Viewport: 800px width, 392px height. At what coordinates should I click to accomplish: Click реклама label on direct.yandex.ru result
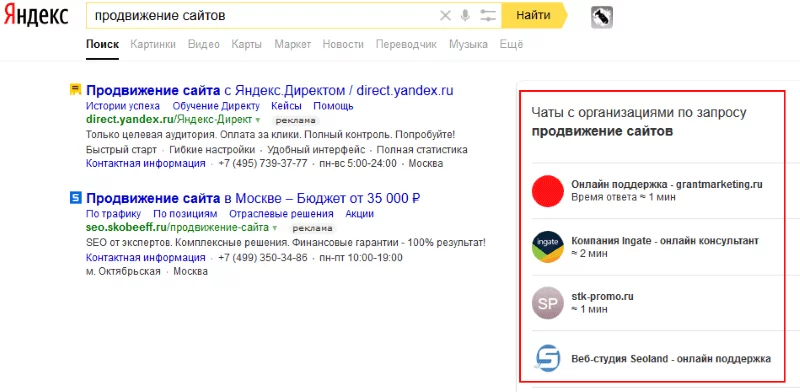pos(296,121)
